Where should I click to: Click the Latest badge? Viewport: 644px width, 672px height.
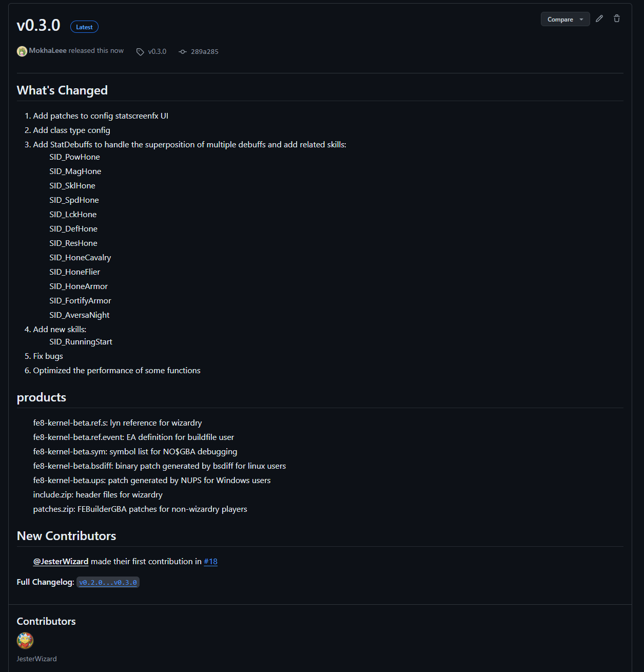[x=84, y=27]
